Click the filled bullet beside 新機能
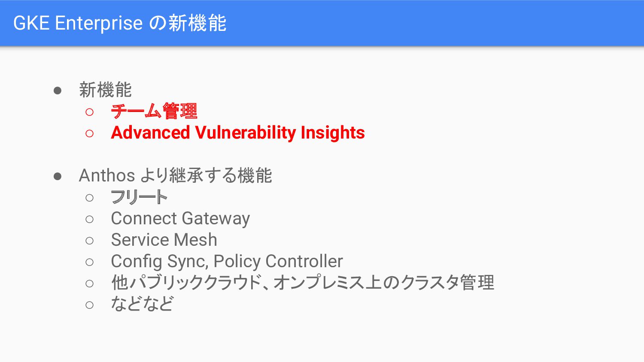 click(x=58, y=90)
